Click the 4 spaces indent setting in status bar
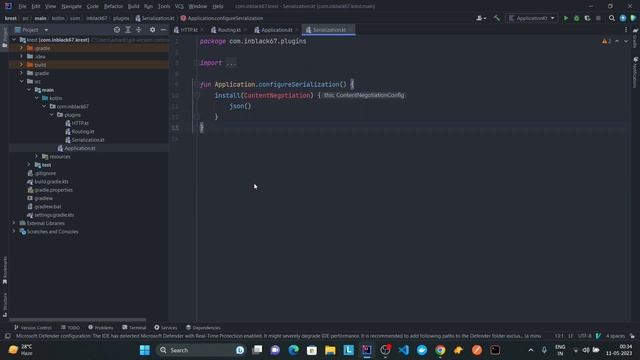 pos(615,336)
